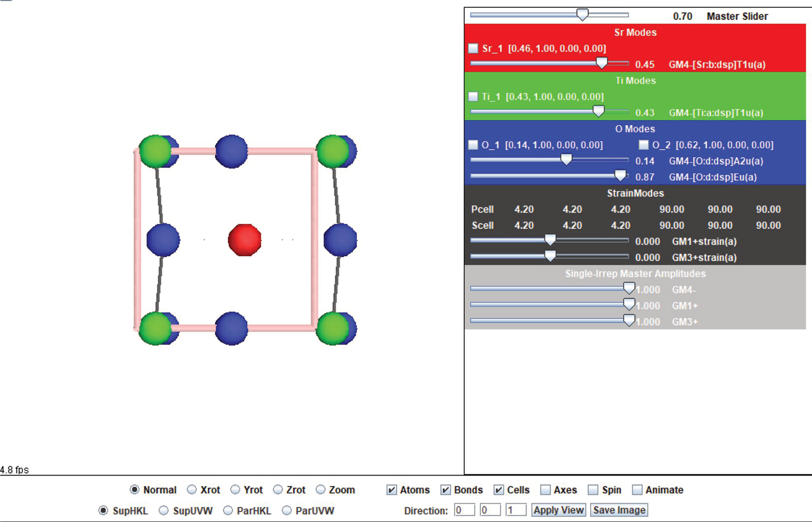
Task: Select the Xrot radio button
Action: pyautogui.click(x=192, y=490)
